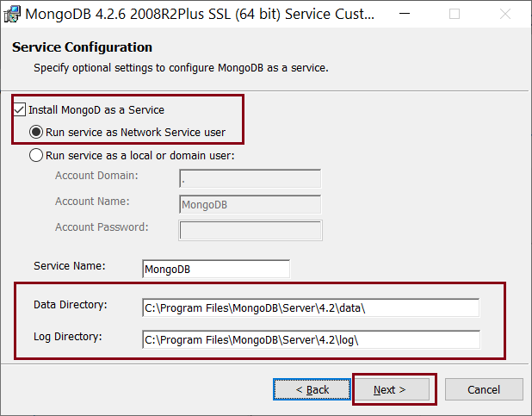Cancel the MongoDB installation
This screenshot has width=532, height=416.
[484, 389]
